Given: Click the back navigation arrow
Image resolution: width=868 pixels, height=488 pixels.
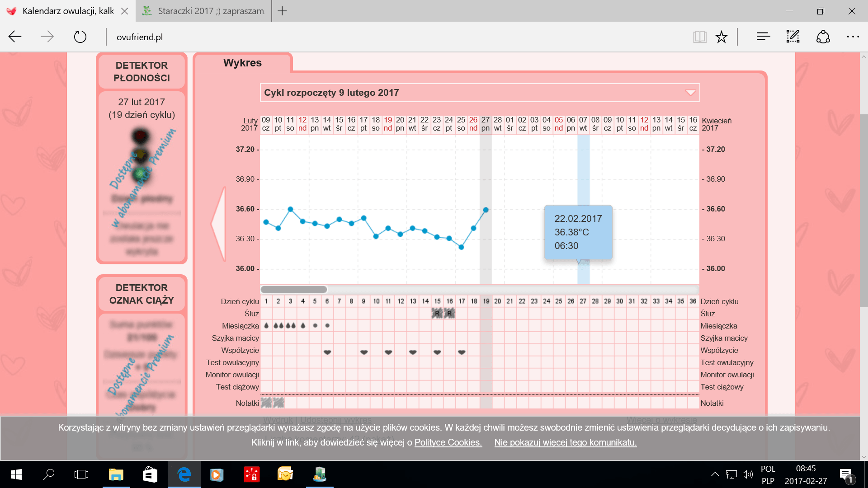Looking at the screenshot, I should pos(15,37).
